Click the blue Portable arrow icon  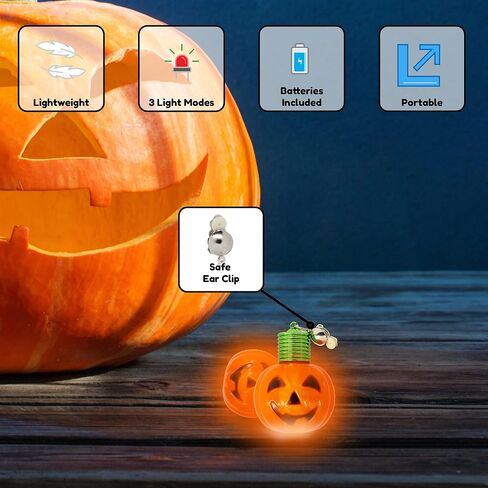click(x=419, y=65)
